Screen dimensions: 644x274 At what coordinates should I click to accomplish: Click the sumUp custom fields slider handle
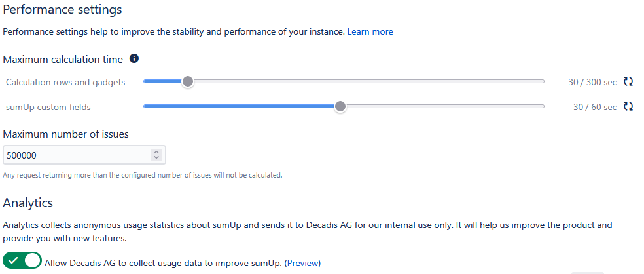pos(340,106)
